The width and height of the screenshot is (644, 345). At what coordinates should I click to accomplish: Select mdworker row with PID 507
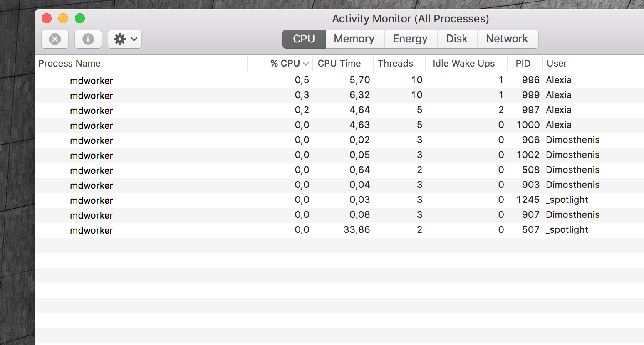coord(339,230)
